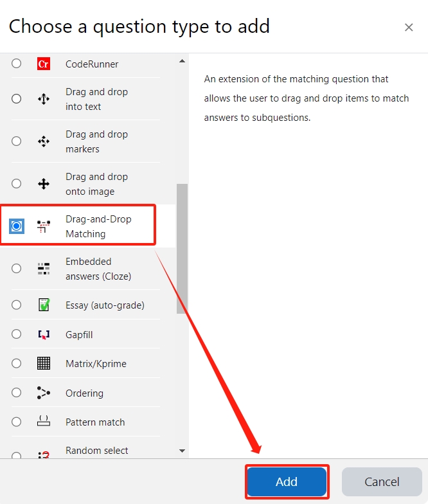The width and height of the screenshot is (428, 504).
Task: Select the Pattern match radio button
Action: 17,422
